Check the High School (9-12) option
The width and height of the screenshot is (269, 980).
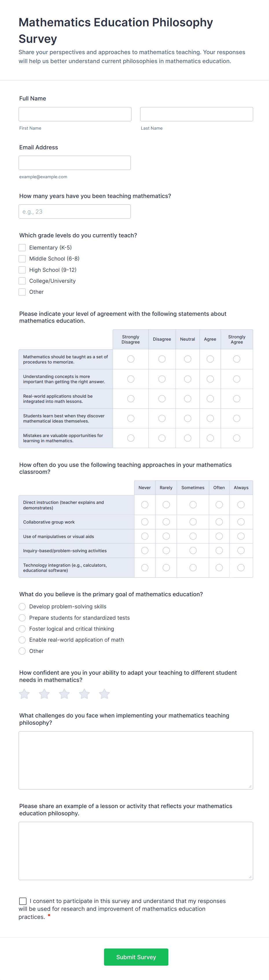click(22, 270)
